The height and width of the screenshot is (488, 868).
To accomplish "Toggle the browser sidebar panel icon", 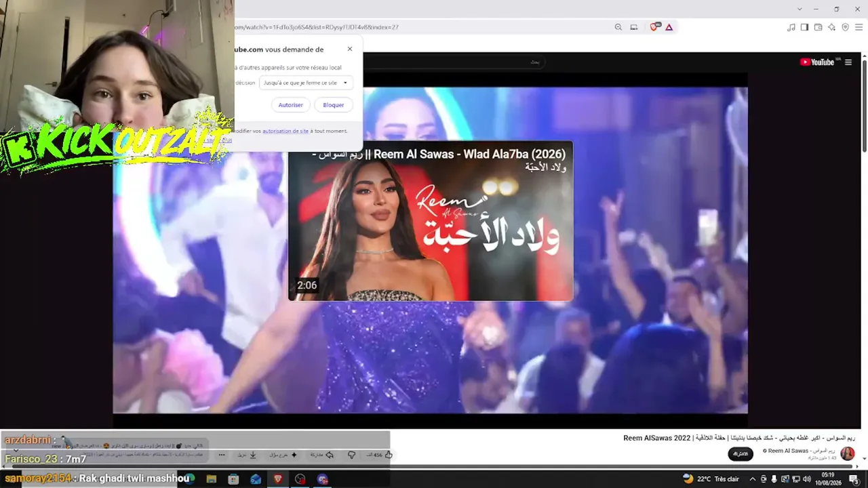I will pos(804,27).
